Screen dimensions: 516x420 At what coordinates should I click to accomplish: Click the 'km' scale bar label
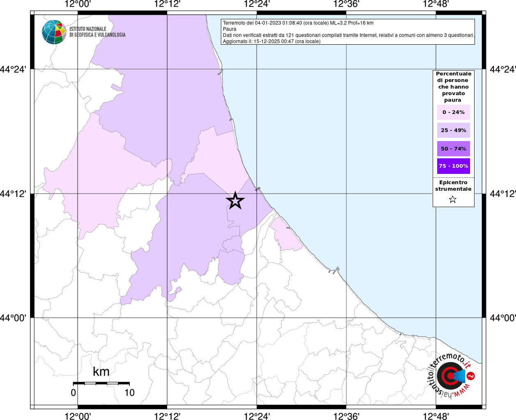[101, 372]
